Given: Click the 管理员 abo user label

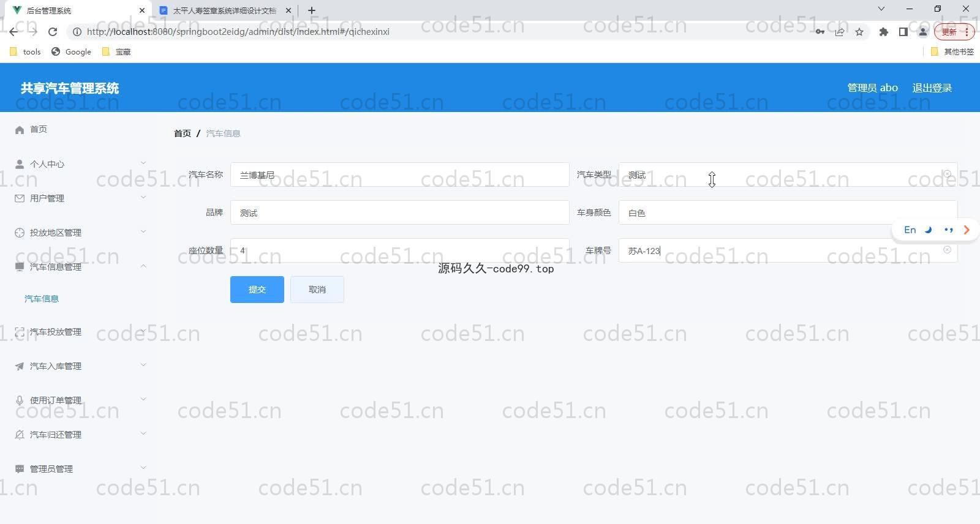Looking at the screenshot, I should [x=872, y=88].
